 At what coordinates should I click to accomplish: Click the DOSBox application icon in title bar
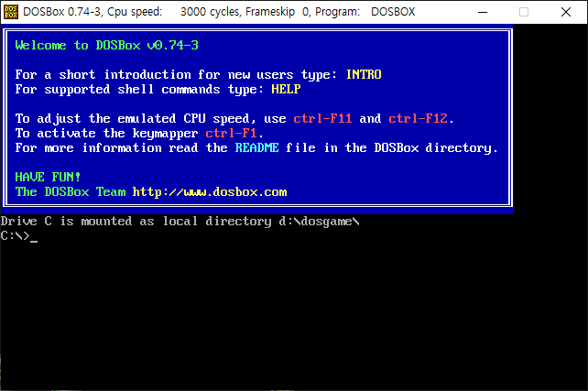[10, 12]
